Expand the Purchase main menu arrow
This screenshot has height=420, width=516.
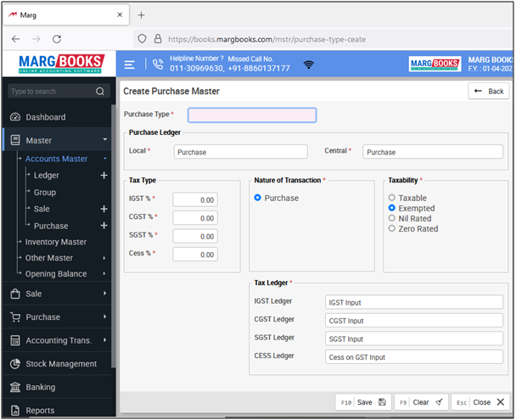pyautogui.click(x=104, y=316)
